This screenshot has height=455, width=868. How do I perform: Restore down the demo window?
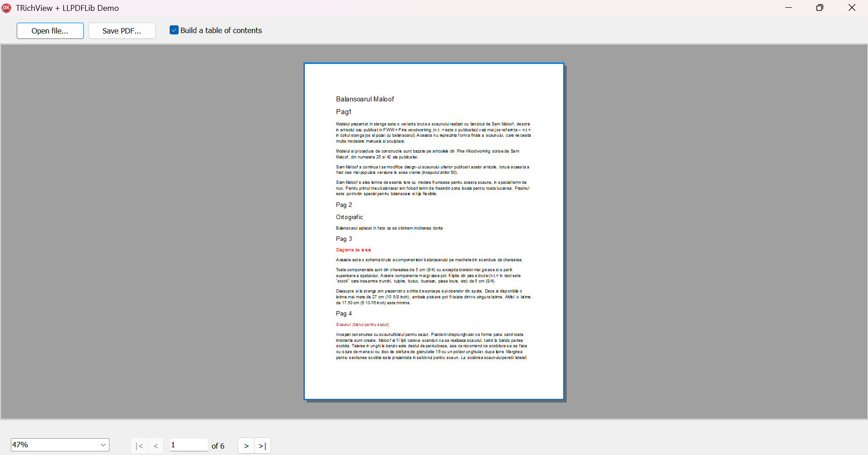click(x=820, y=8)
